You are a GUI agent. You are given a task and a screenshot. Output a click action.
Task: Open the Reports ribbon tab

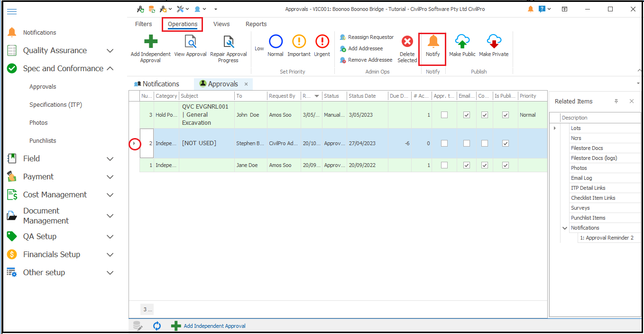[x=256, y=24]
